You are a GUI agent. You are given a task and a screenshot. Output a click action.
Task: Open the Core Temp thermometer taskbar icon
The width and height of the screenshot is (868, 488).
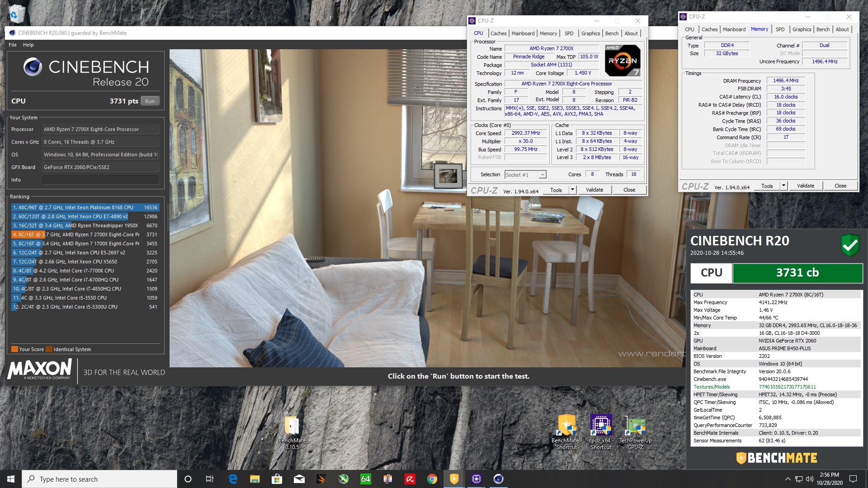[387, 479]
